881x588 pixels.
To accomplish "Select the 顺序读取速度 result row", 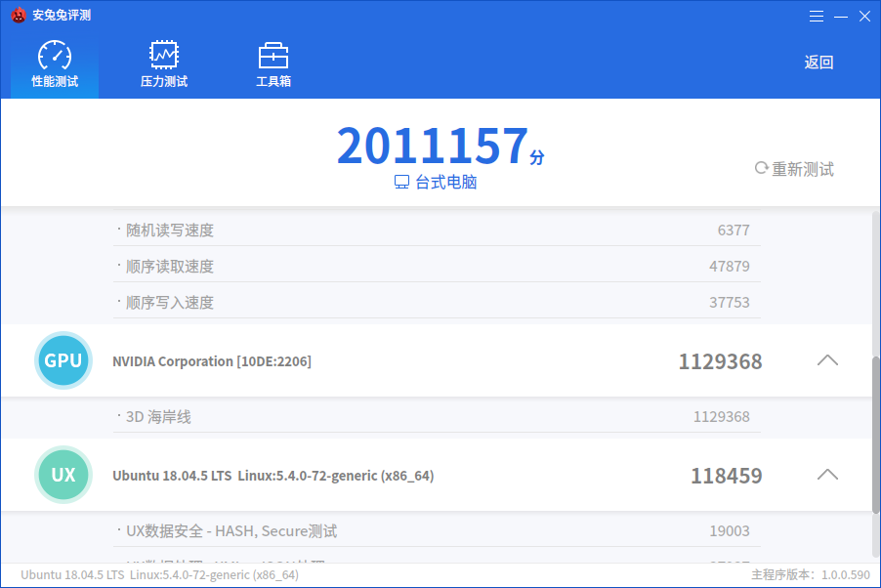I will coord(437,266).
